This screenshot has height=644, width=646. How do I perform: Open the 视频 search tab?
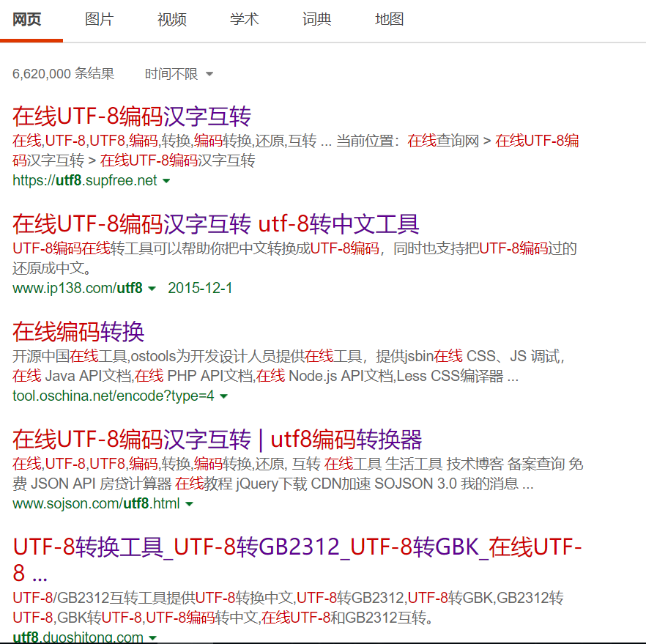point(172,20)
